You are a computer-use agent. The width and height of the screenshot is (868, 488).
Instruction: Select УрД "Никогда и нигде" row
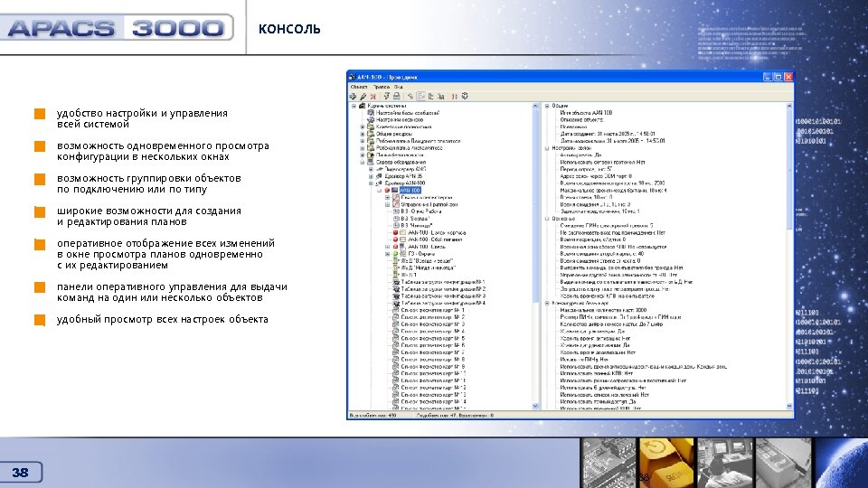tap(428, 267)
